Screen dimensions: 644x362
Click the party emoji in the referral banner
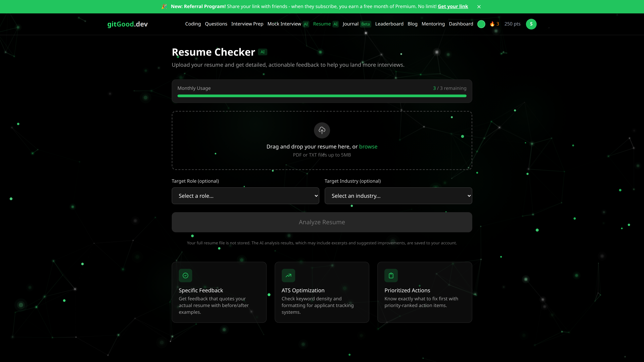pyautogui.click(x=164, y=7)
